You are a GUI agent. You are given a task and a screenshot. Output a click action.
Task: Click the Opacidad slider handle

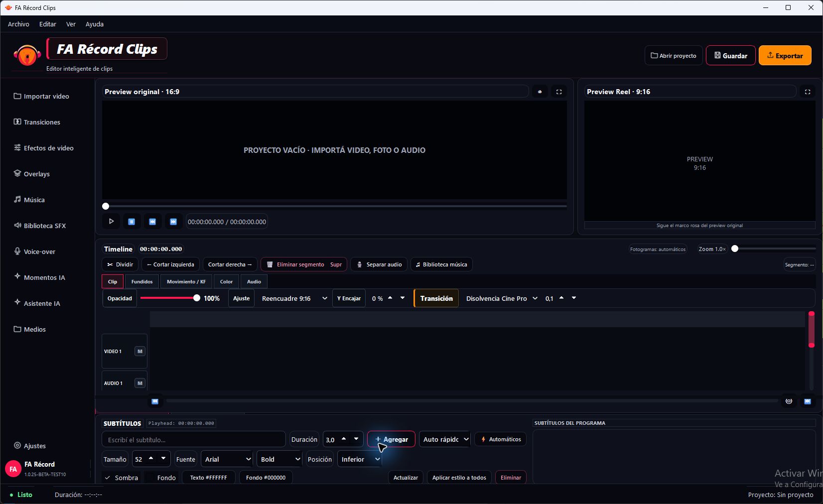(197, 298)
